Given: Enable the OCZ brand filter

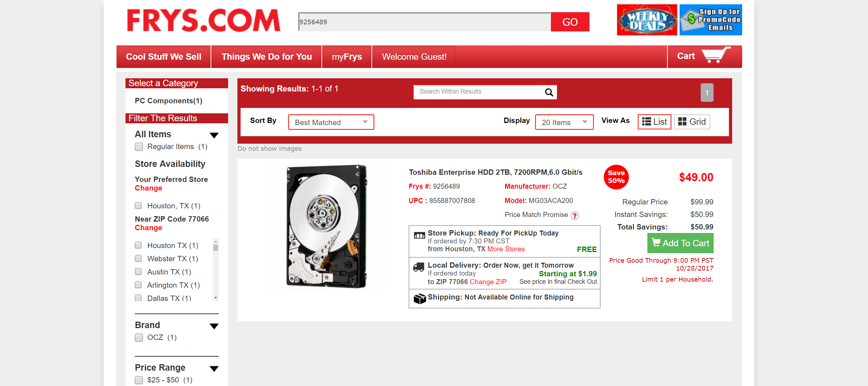Looking at the screenshot, I should pyautogui.click(x=139, y=338).
